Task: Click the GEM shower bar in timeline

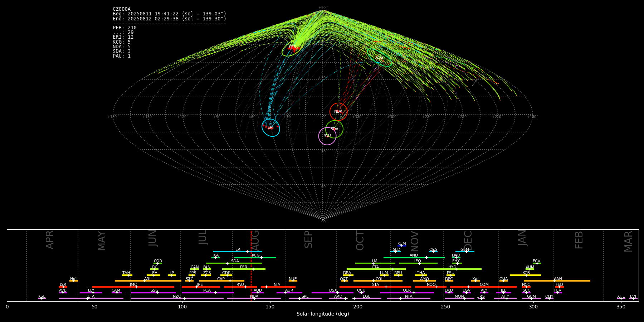Action: coord(465,252)
